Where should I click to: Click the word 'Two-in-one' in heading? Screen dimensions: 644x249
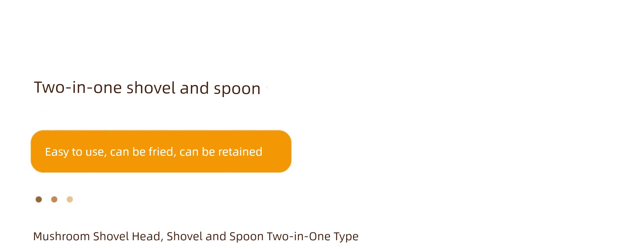click(x=78, y=87)
